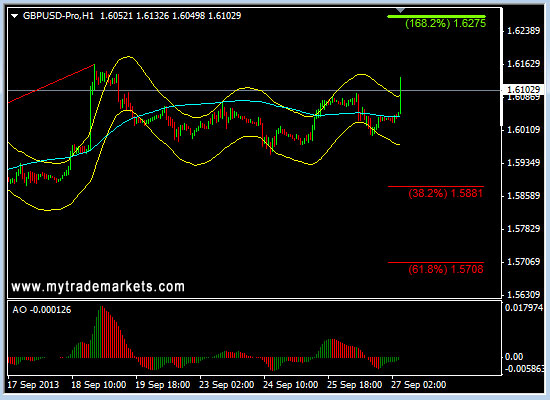Viewport: 550px width, 400px height.
Task: Click the (38.2%) 1.5881 label
Action: pos(445,194)
